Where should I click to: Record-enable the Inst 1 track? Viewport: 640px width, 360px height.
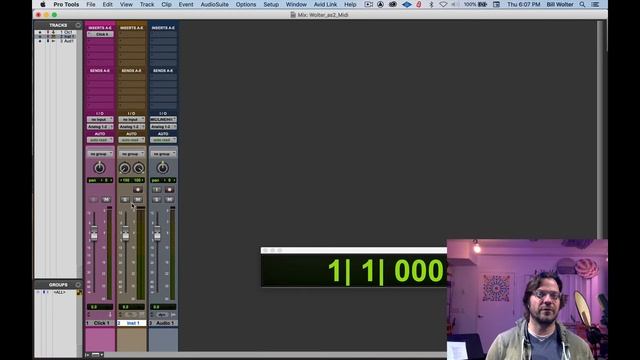138,189
